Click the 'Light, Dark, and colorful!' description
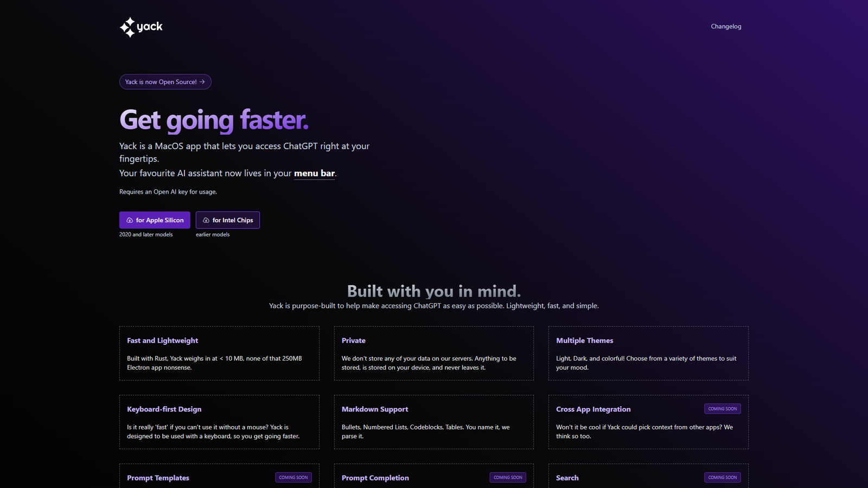The height and width of the screenshot is (488, 868). (x=646, y=363)
